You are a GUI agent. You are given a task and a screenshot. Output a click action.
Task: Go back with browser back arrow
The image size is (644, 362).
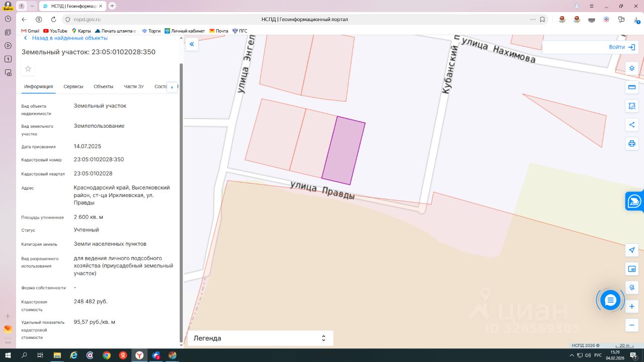[24, 20]
